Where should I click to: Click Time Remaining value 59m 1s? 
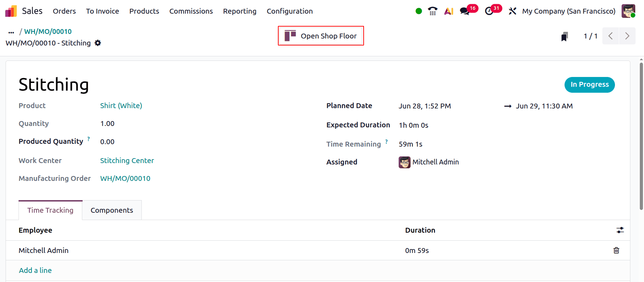tap(411, 144)
